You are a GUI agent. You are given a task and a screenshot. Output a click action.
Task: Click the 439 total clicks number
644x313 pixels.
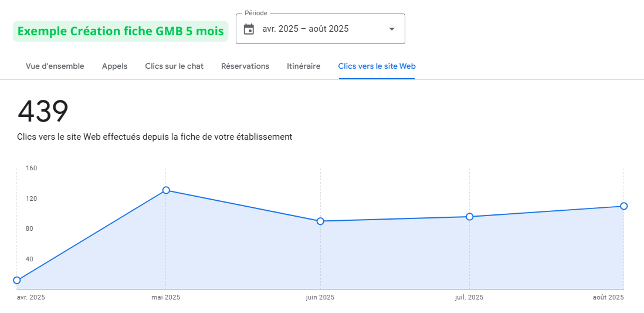pos(43,112)
